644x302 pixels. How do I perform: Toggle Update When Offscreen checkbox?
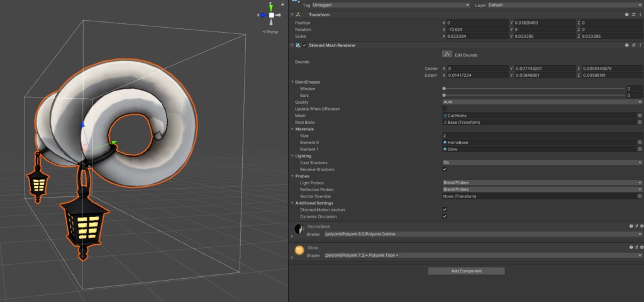pyautogui.click(x=445, y=109)
